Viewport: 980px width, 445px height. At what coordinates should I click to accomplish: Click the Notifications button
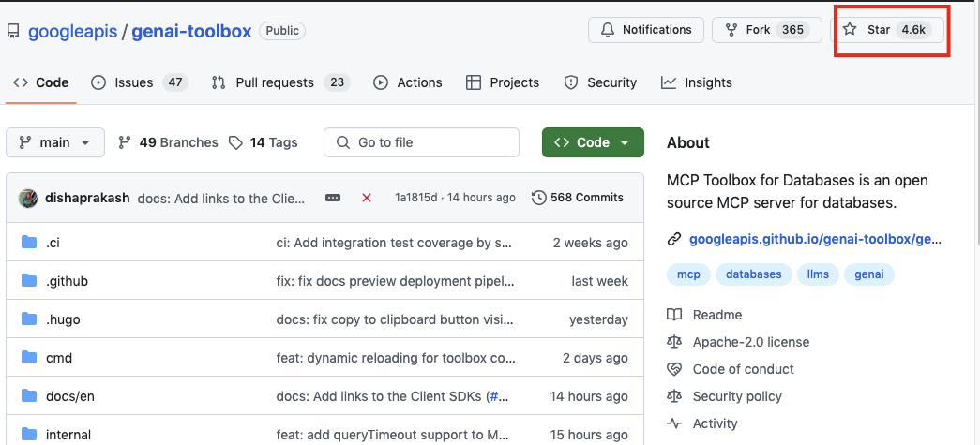click(x=645, y=30)
